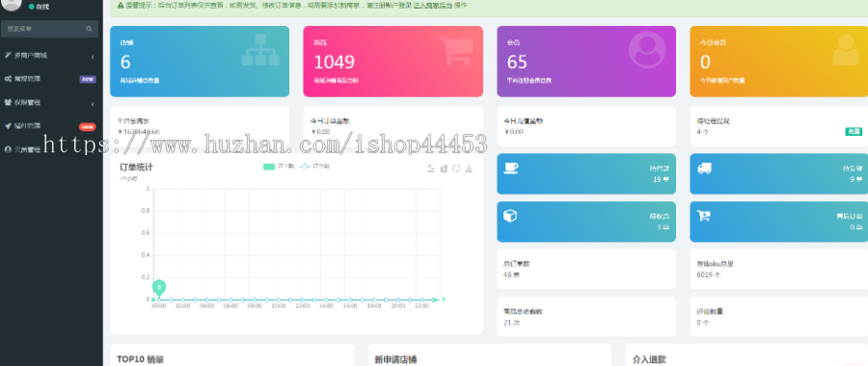Click the chart save-as-image download icon
The image size is (868, 366).
(469, 169)
